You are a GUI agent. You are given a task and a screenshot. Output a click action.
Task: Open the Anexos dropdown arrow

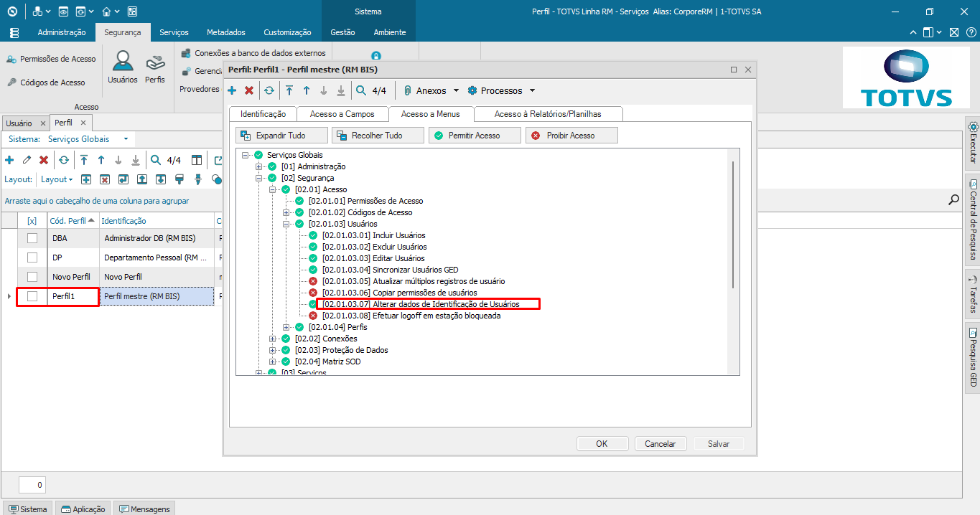[456, 91]
